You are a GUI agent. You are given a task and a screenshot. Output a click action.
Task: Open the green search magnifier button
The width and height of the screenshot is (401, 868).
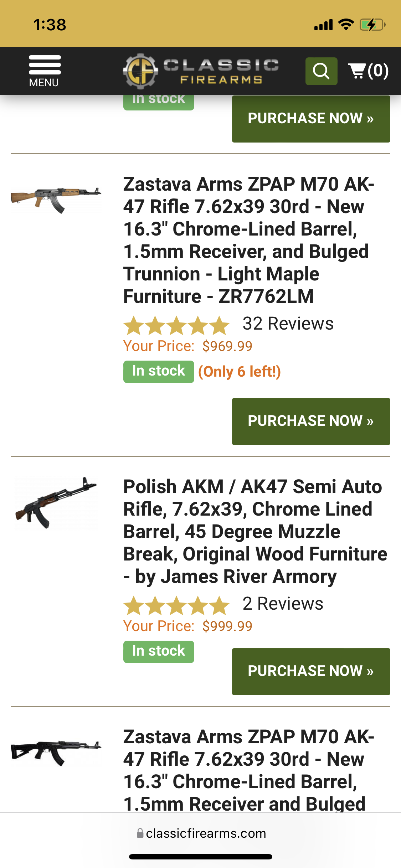[321, 71]
